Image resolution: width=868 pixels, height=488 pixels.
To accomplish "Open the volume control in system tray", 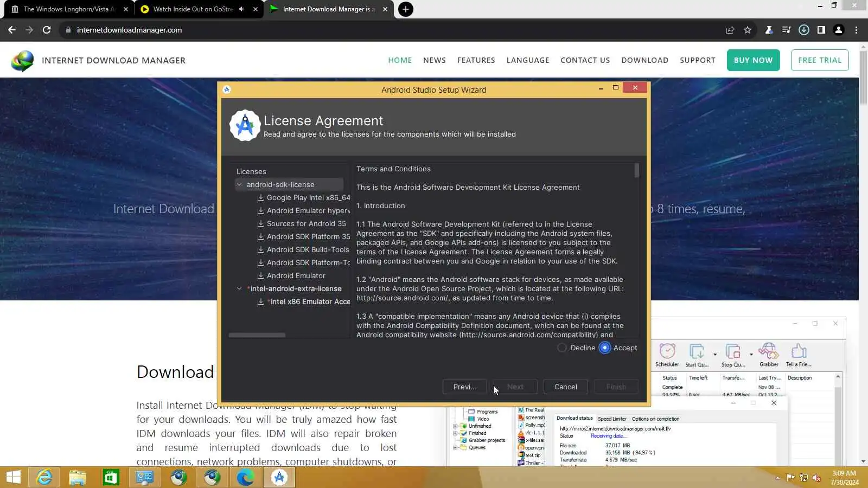I will click(x=817, y=478).
